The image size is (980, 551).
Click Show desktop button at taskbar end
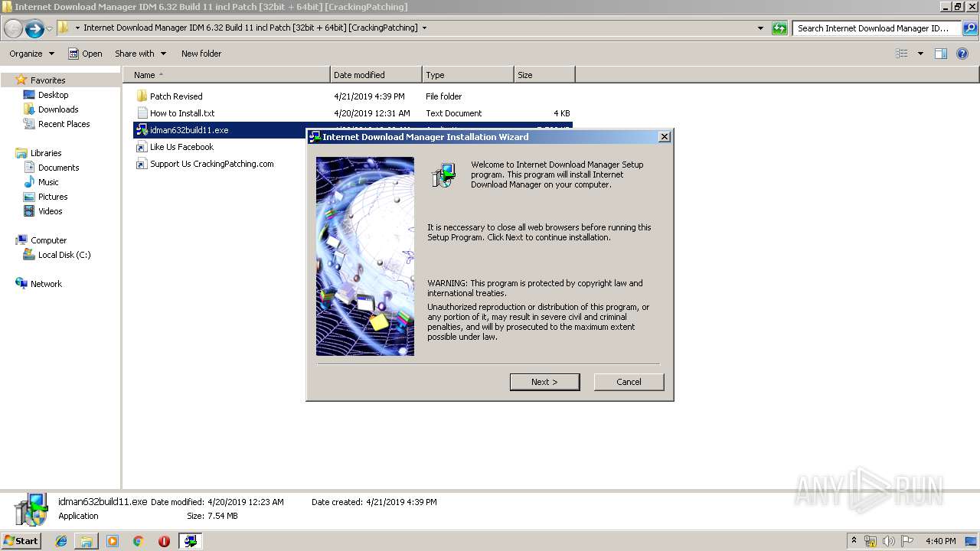point(972,541)
